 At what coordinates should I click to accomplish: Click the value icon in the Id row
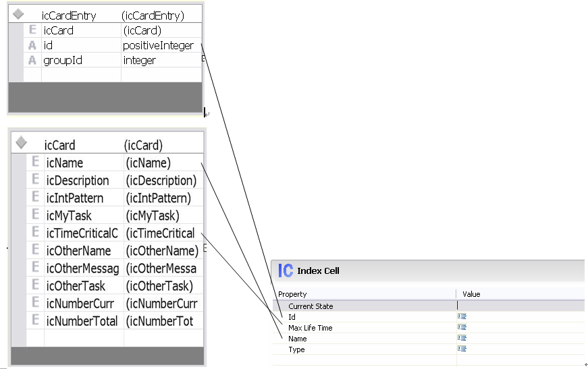click(x=462, y=316)
